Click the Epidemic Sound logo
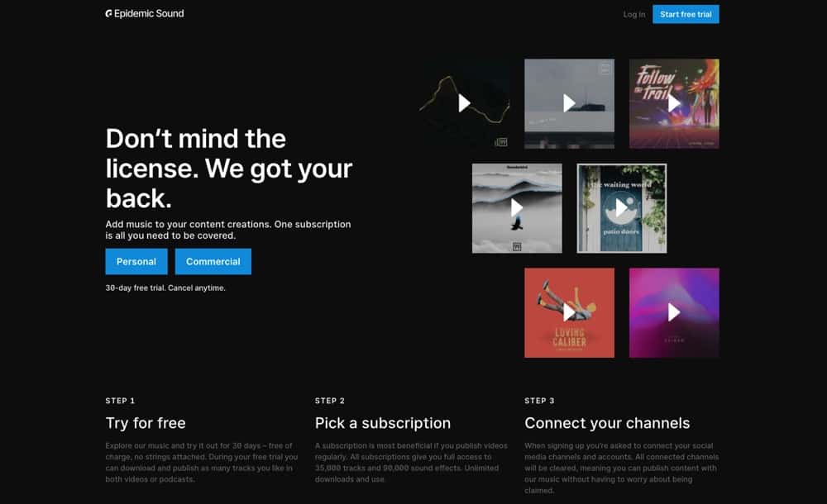The height and width of the screenshot is (504, 827). coord(145,14)
